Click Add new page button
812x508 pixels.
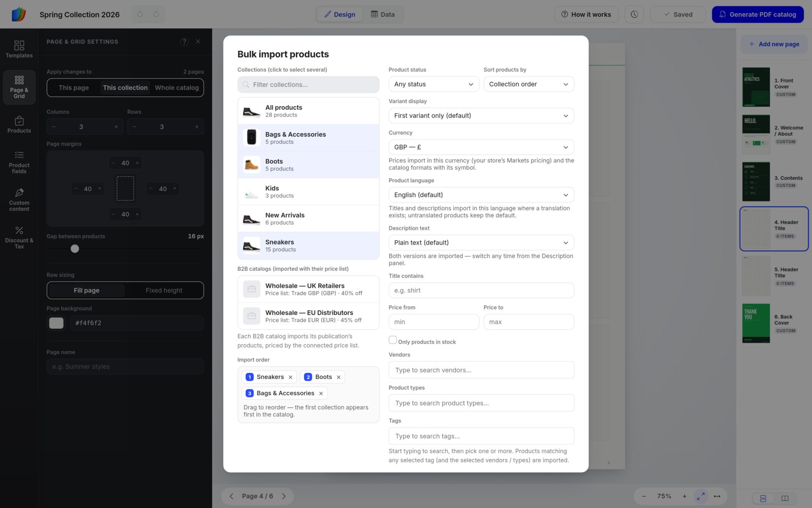coord(774,44)
